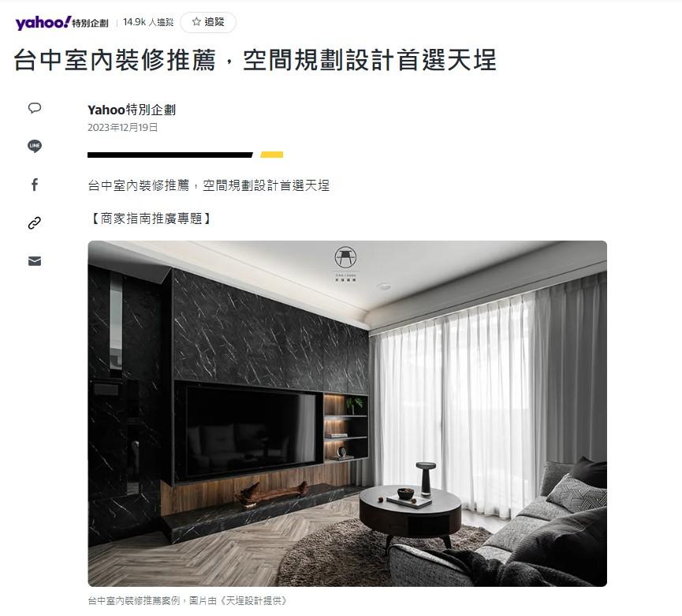682x616 pixels.
Task: Share article by email envelope icon
Action: click(35, 261)
